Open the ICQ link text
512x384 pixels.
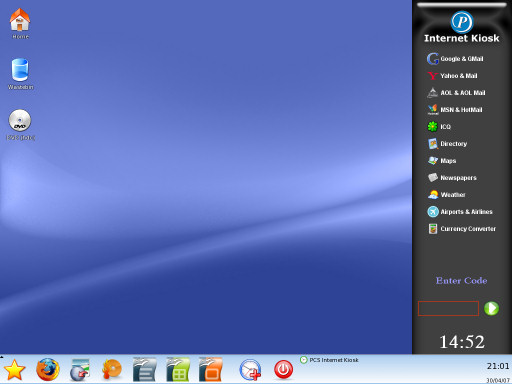coord(445,127)
